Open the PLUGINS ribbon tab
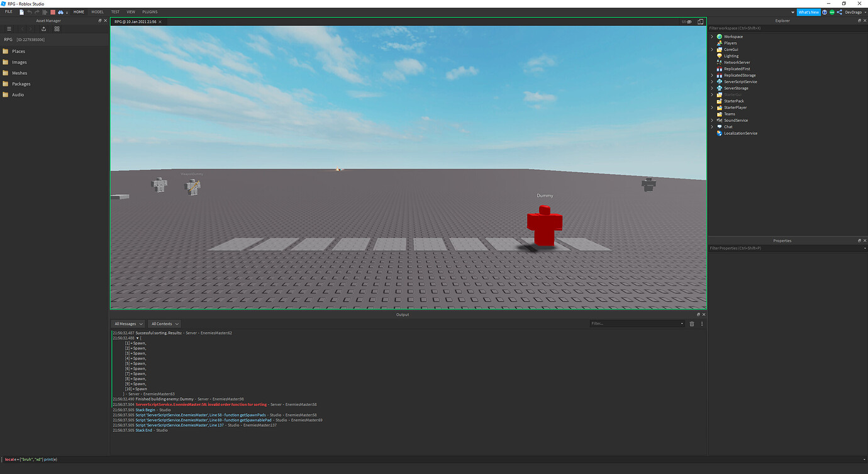 click(149, 11)
